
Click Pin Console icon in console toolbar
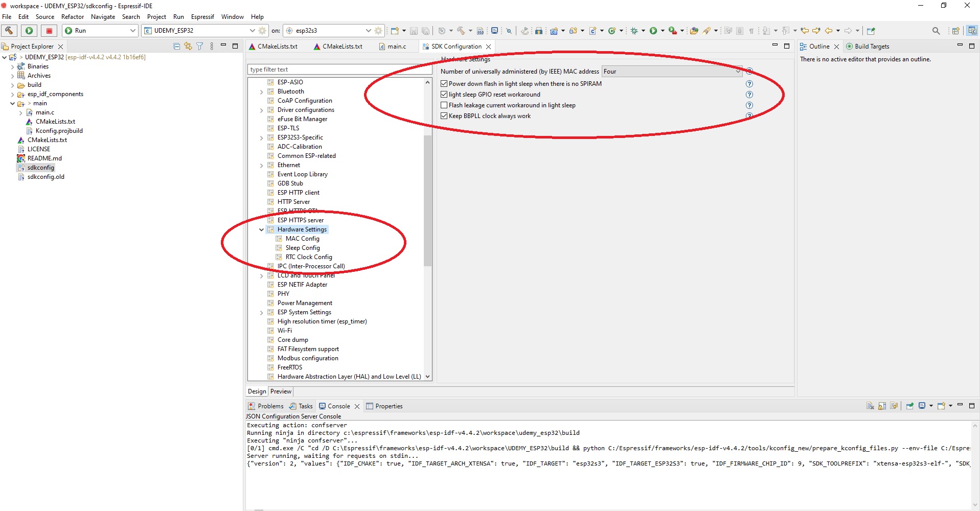[x=910, y=406]
